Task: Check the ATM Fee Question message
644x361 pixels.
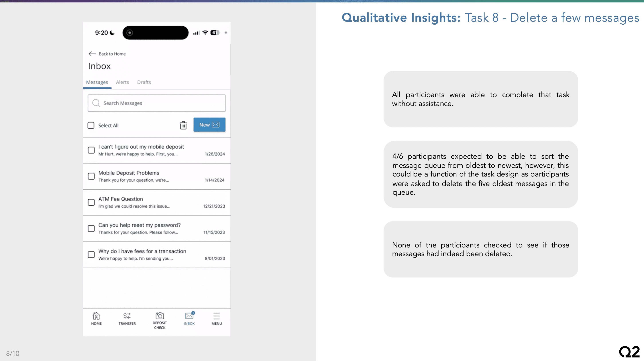Action: [91, 202]
